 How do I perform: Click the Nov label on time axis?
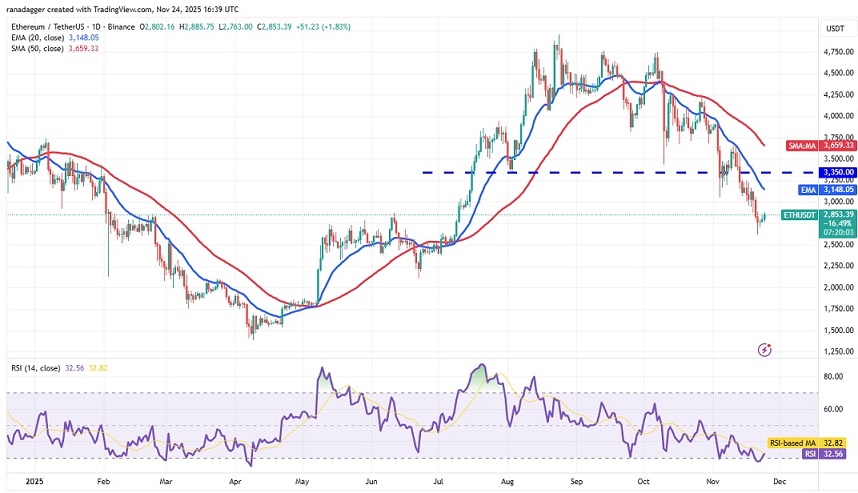pyautogui.click(x=713, y=479)
